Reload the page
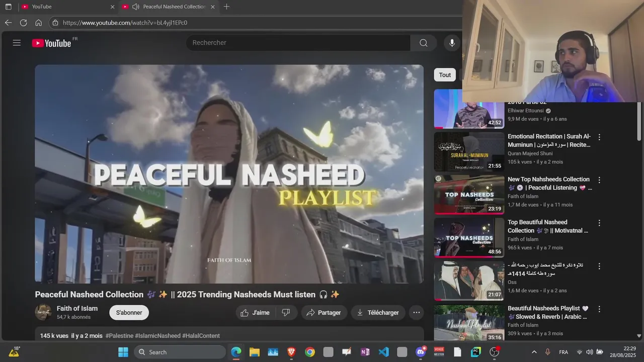 point(23,23)
